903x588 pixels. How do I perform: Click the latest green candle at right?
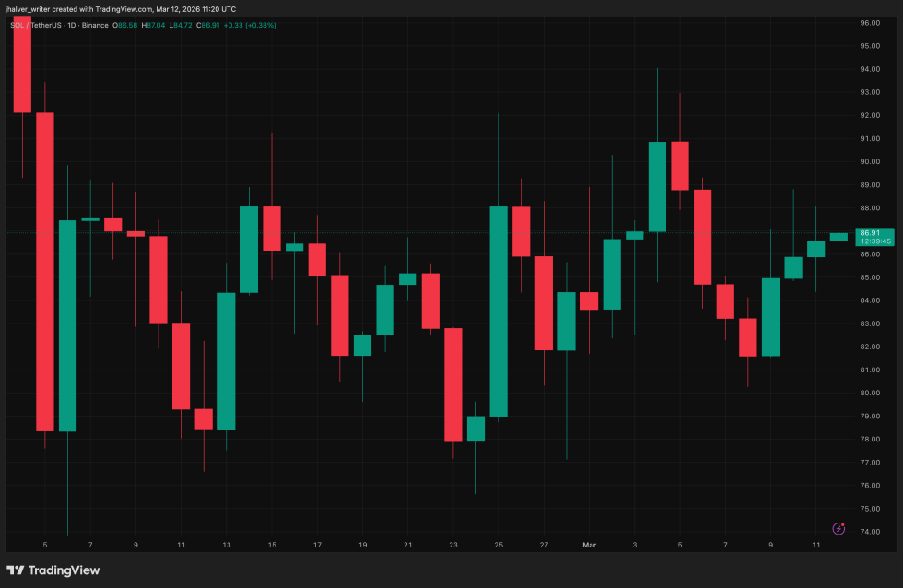(838, 237)
